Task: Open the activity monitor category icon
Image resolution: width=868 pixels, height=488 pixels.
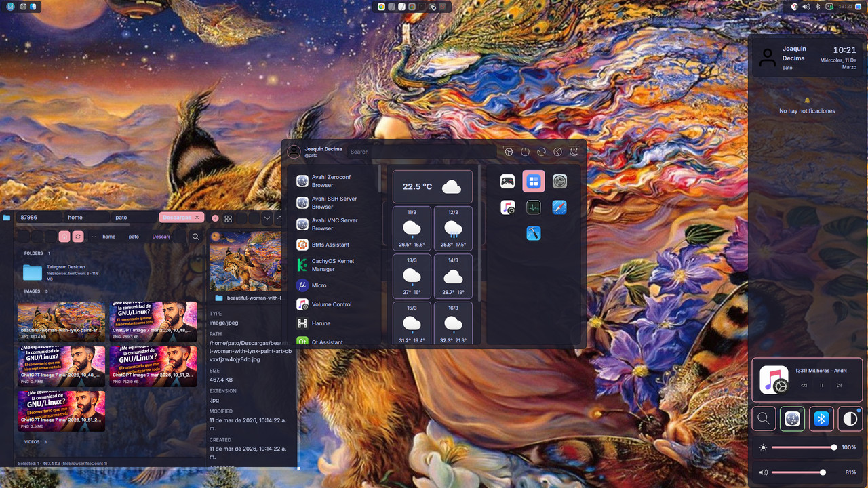Action: (x=534, y=207)
